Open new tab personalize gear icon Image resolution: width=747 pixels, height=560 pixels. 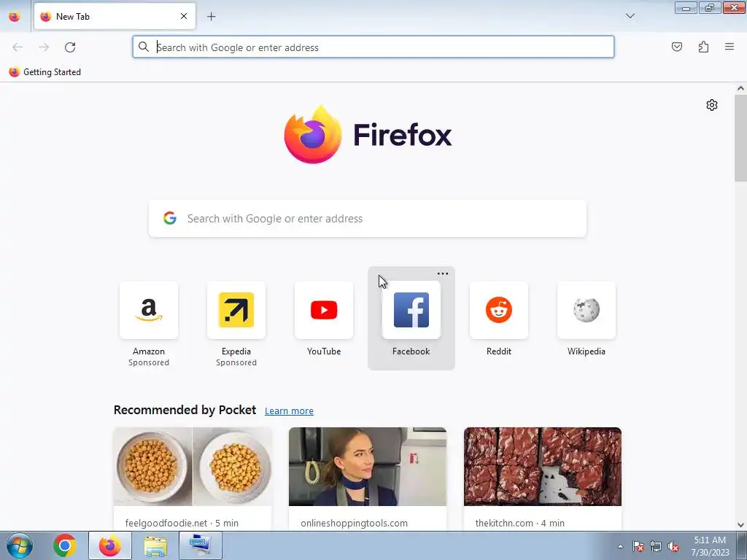point(712,105)
